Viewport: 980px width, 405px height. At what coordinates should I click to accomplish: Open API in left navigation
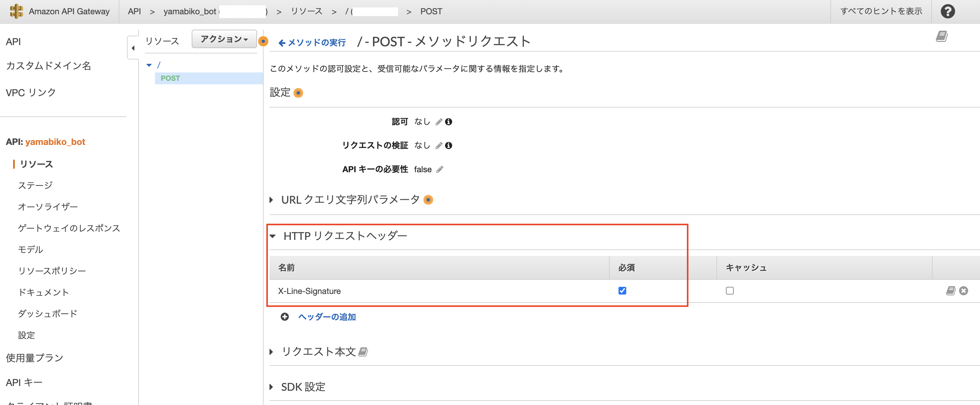(13, 42)
